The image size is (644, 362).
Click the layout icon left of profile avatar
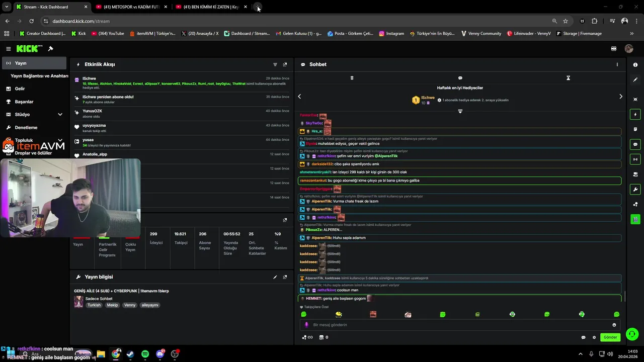click(x=614, y=49)
